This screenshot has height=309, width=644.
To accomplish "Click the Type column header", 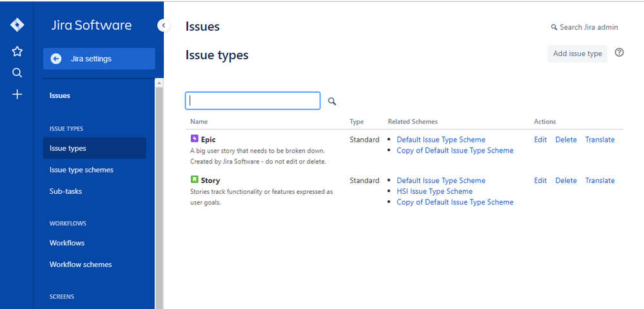I will pyautogui.click(x=356, y=122).
